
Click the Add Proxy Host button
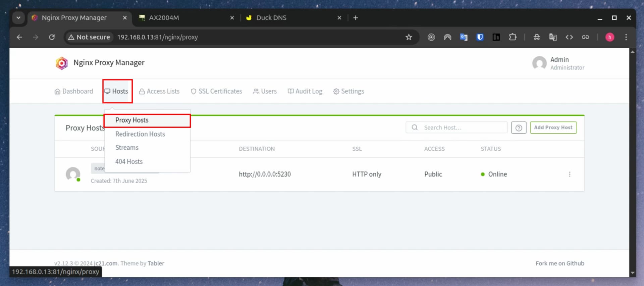coord(553,128)
